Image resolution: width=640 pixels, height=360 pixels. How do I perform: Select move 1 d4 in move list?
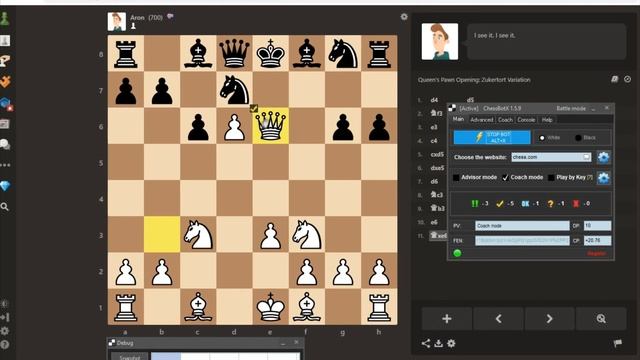434,100
